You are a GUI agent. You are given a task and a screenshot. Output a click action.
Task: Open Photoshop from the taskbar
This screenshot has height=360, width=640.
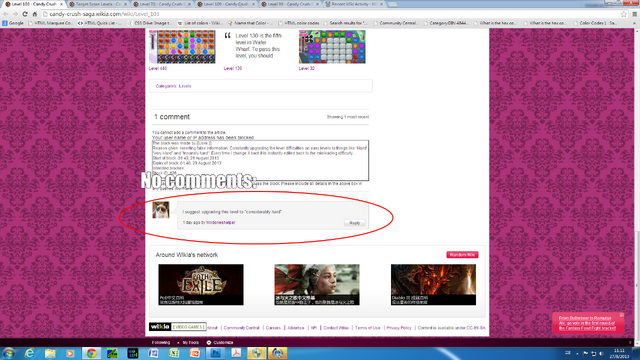click(x=216, y=353)
